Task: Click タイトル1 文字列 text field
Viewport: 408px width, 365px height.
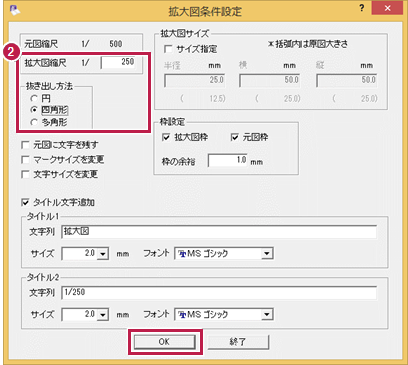Action: pyautogui.click(x=219, y=232)
